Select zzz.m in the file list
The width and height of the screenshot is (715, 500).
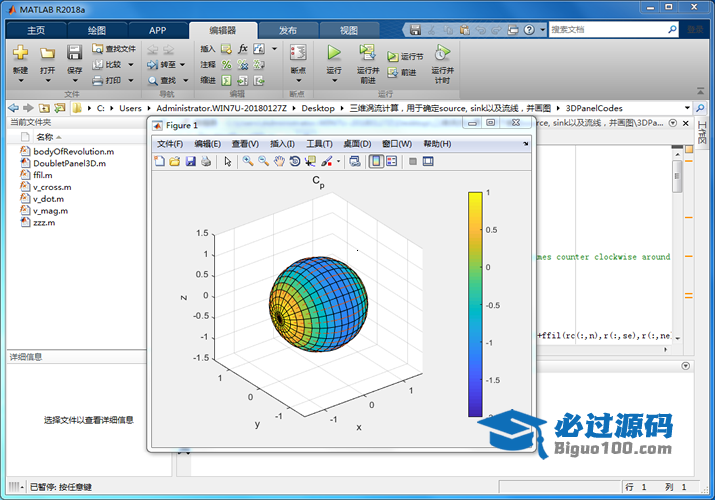click(44, 222)
